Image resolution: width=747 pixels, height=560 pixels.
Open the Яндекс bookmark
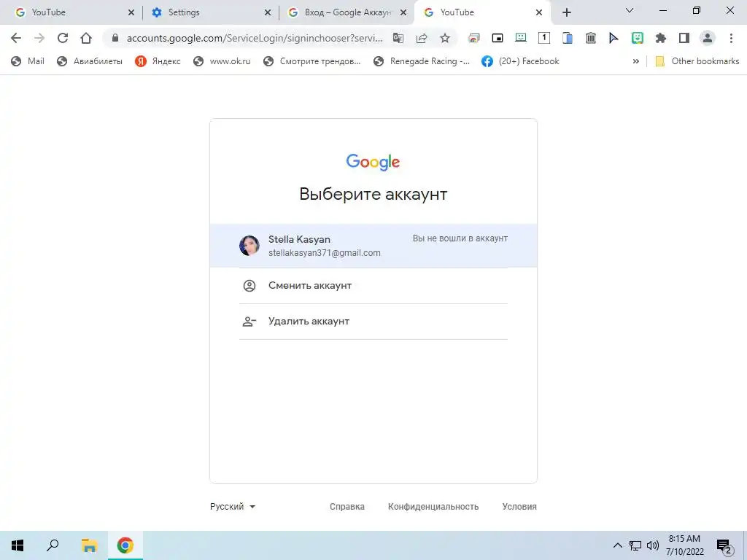point(158,61)
